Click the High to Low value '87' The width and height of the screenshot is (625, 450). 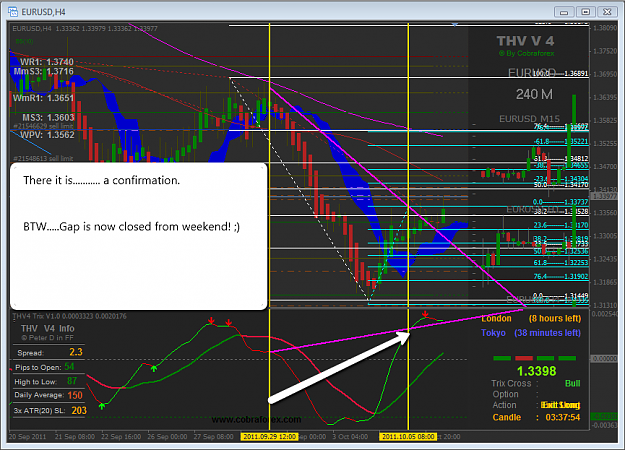72,381
